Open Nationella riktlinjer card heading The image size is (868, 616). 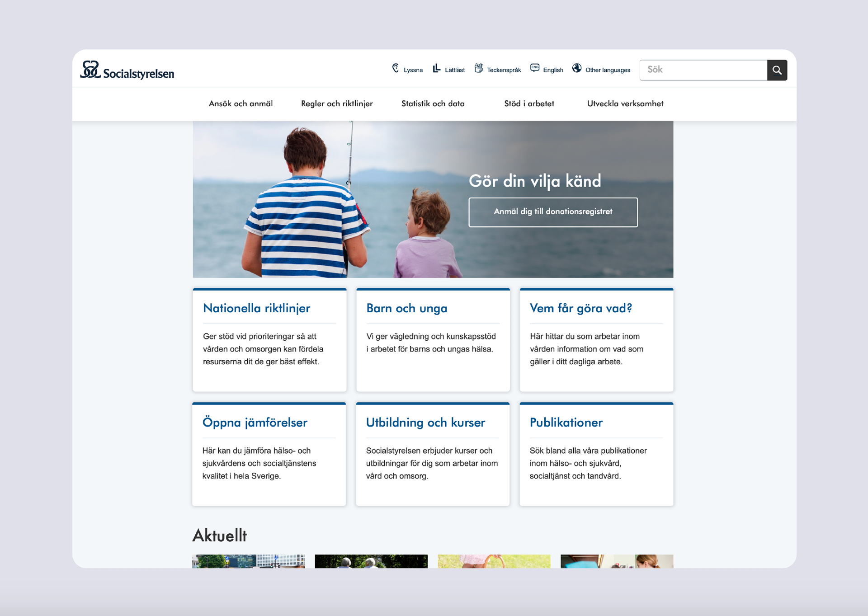pyautogui.click(x=257, y=308)
